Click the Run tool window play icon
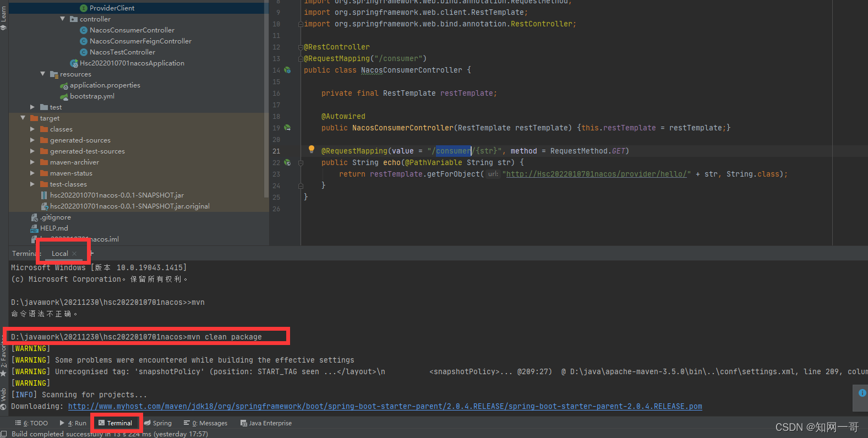The width and height of the screenshot is (868, 438). (62, 423)
